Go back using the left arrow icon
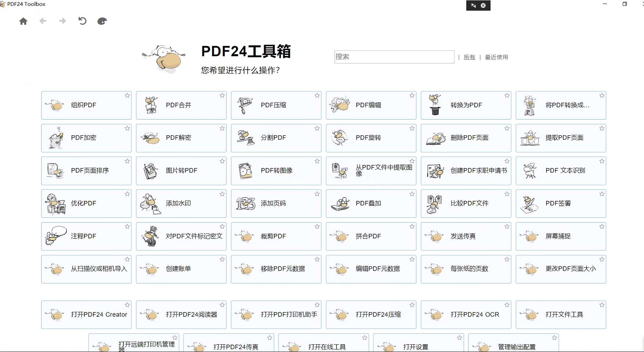 click(43, 21)
